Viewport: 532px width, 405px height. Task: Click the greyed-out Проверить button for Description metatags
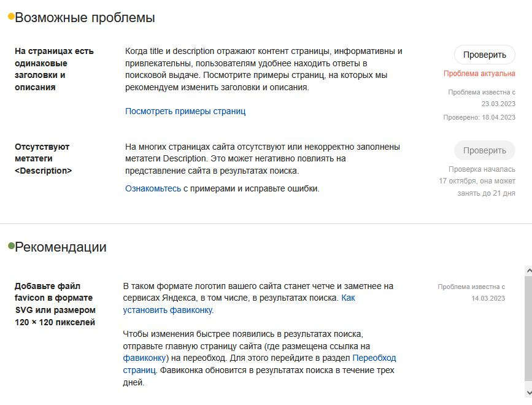tap(484, 150)
